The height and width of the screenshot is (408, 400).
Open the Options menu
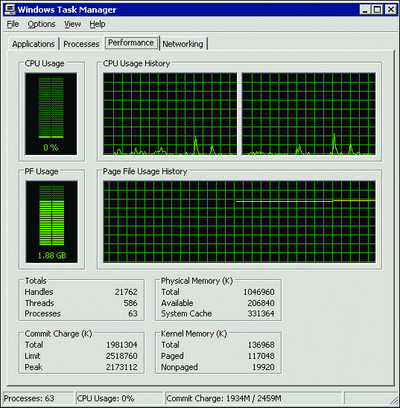pos(41,24)
